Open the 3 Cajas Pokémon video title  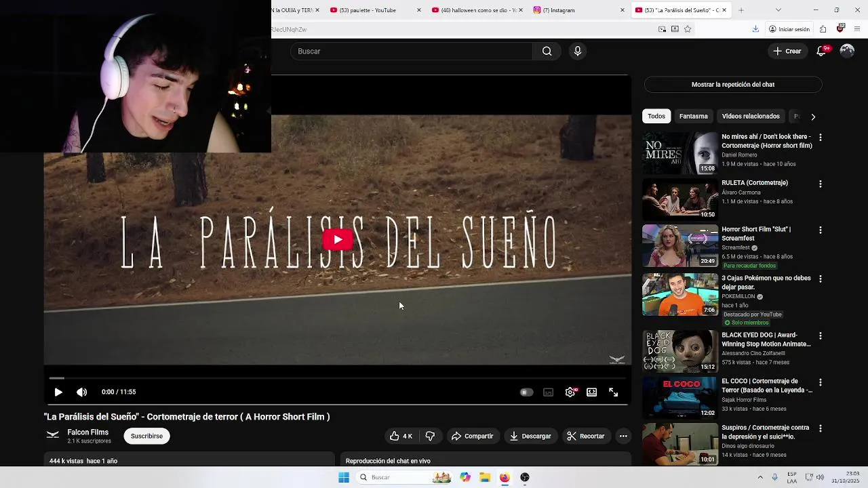coord(766,283)
